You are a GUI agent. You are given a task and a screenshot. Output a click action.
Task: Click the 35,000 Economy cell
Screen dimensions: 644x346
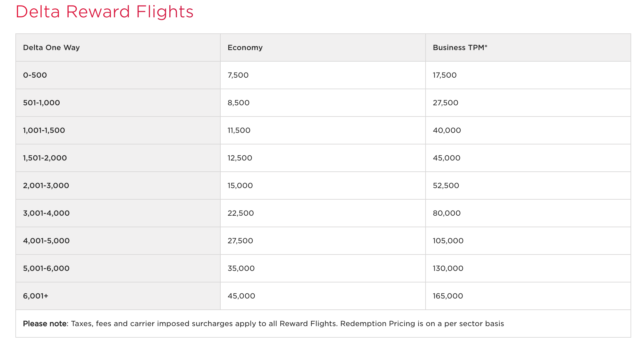tap(241, 268)
